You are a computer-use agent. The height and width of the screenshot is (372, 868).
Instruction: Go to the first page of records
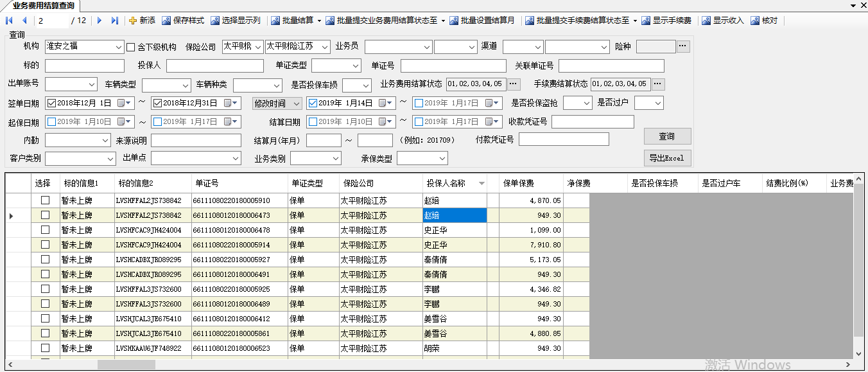point(8,21)
